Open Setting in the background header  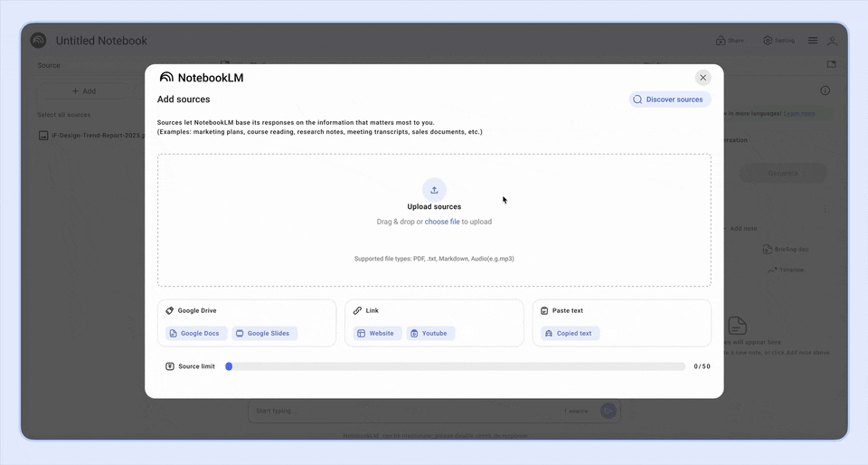pos(778,41)
